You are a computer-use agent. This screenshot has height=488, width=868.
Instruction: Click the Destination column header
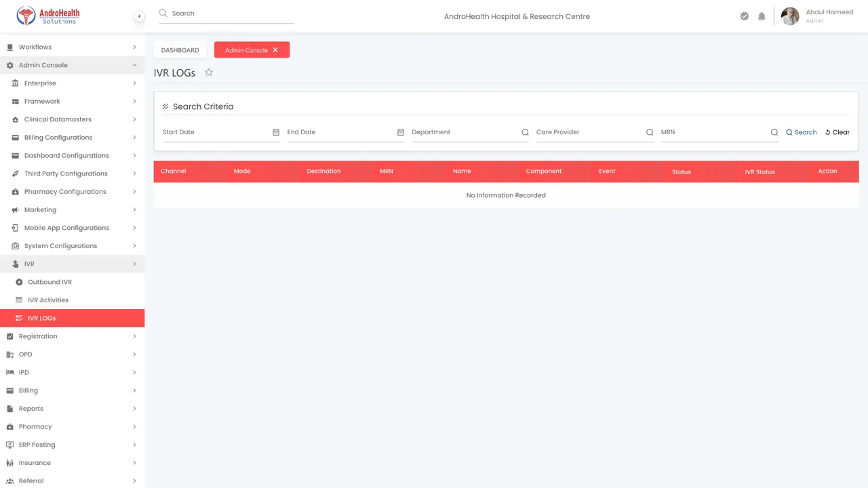(x=323, y=171)
